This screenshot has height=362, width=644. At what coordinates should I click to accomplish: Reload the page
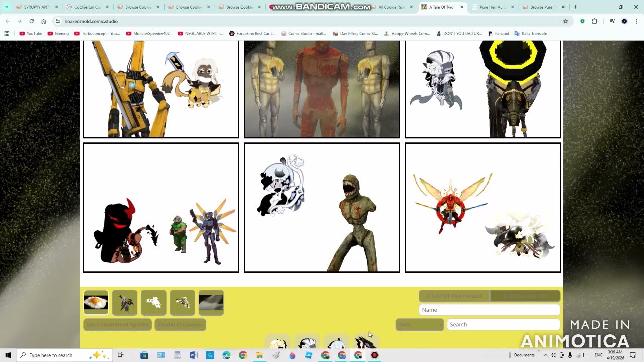tap(31, 21)
